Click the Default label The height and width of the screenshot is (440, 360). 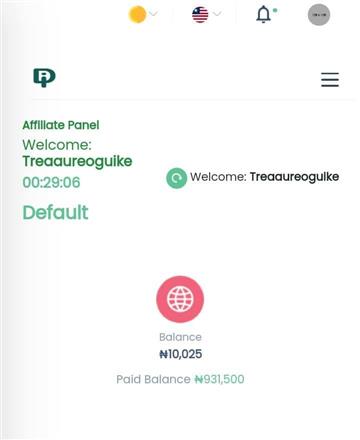[55, 212]
